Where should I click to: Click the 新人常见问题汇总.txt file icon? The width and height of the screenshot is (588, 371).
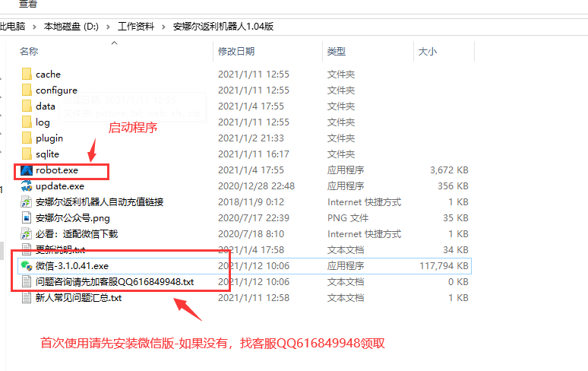(x=27, y=298)
